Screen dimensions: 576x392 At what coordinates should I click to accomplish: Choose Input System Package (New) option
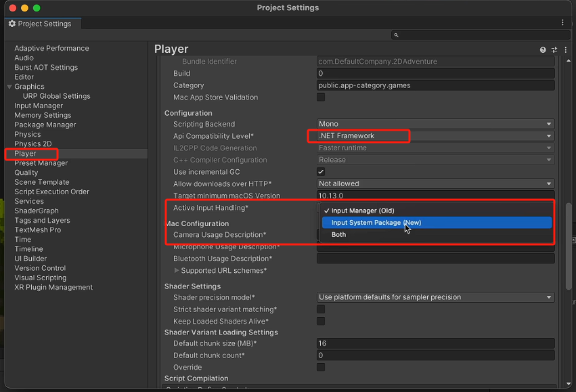[437, 223]
